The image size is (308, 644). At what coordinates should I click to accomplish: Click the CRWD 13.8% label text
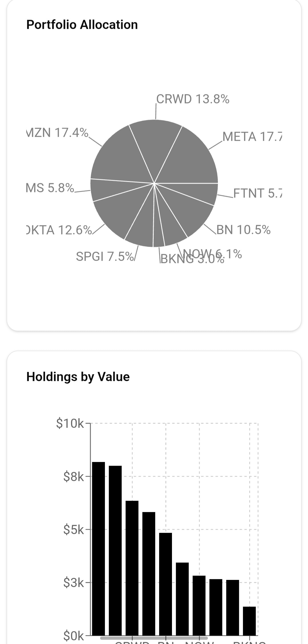pos(193,99)
